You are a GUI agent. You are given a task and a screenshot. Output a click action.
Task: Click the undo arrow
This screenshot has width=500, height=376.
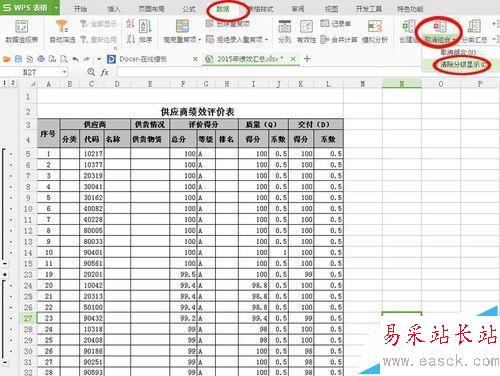[x=75, y=59]
